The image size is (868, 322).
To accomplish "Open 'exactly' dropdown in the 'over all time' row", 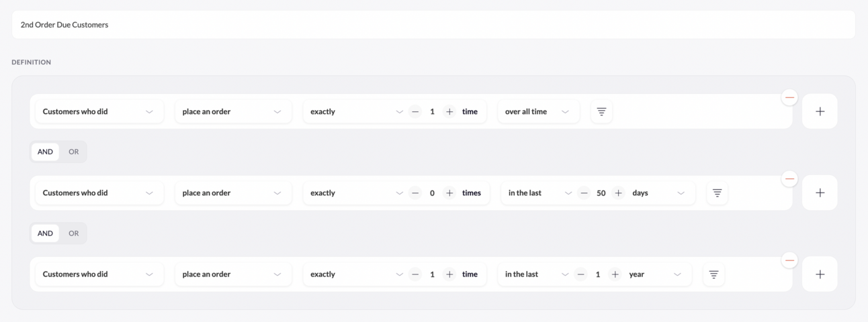I will pos(355,111).
